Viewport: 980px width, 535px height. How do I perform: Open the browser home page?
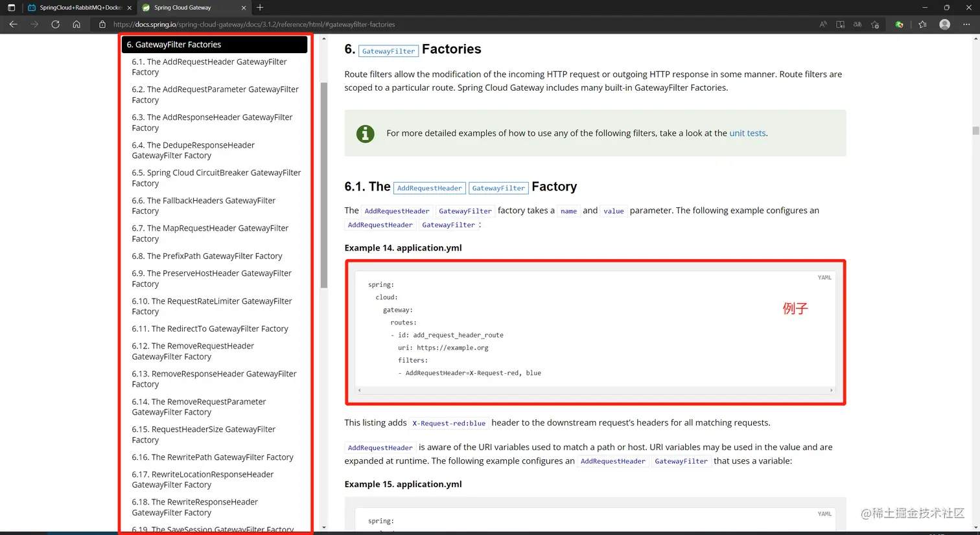[x=76, y=25]
